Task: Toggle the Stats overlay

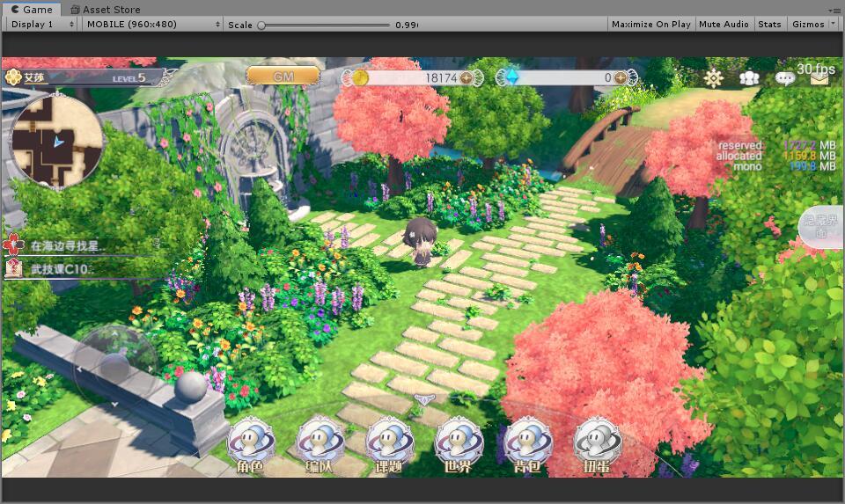Action: [769, 25]
